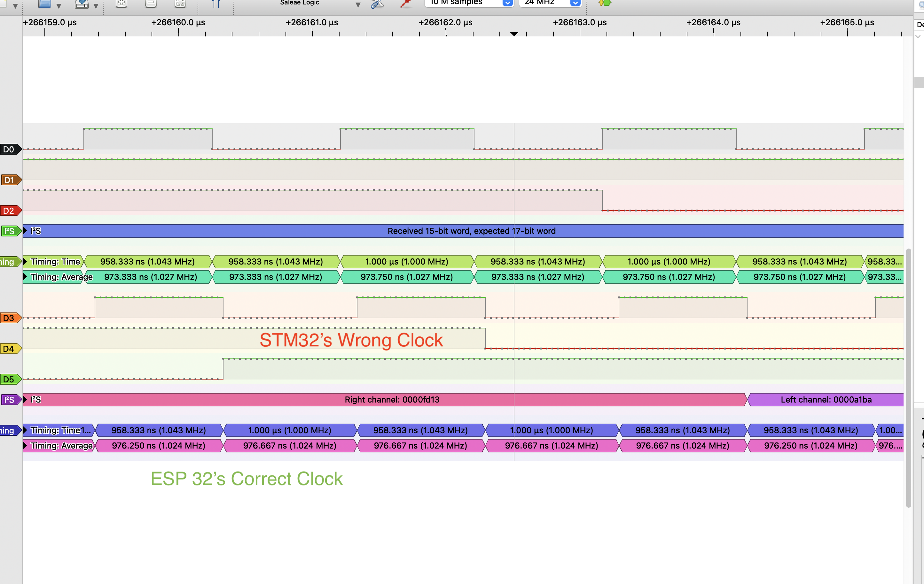Click the save session toolbar icon

82,4
